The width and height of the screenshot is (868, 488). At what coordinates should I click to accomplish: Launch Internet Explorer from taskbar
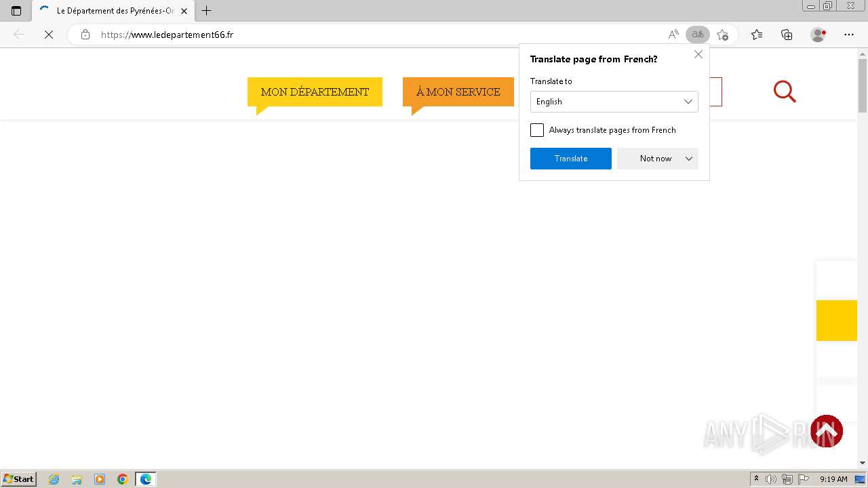(x=54, y=479)
